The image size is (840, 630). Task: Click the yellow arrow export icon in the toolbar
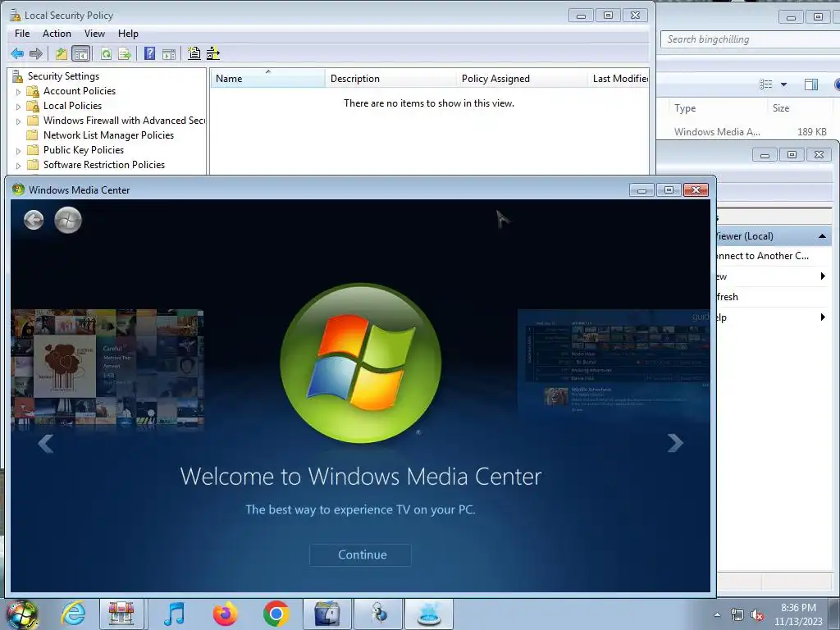pyautogui.click(x=213, y=53)
